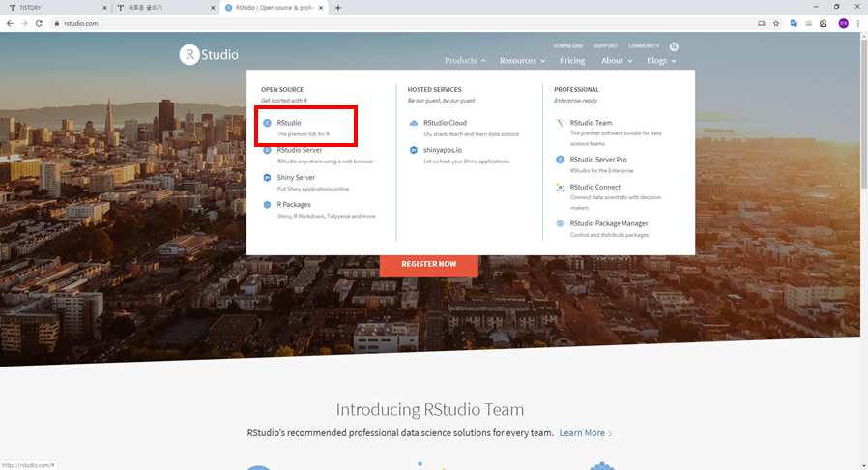
Task: Close the TISTORY tab
Action: pos(104,8)
